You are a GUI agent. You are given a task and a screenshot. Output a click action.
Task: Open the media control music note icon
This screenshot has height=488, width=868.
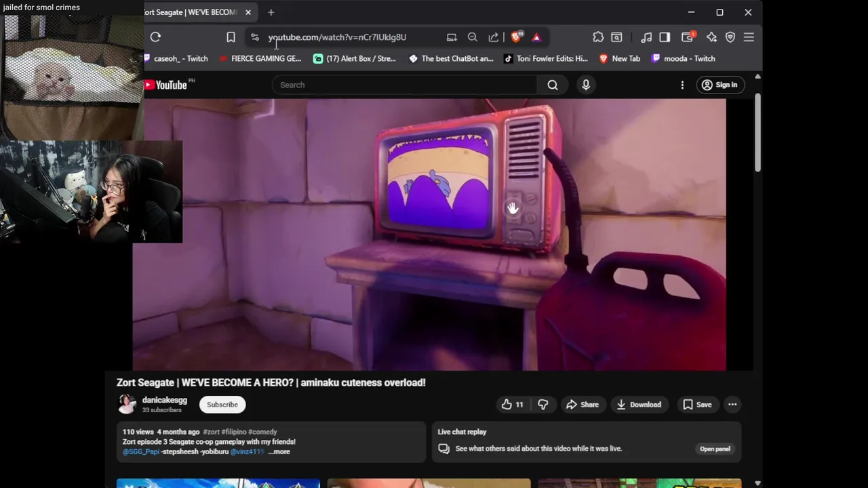646,37
